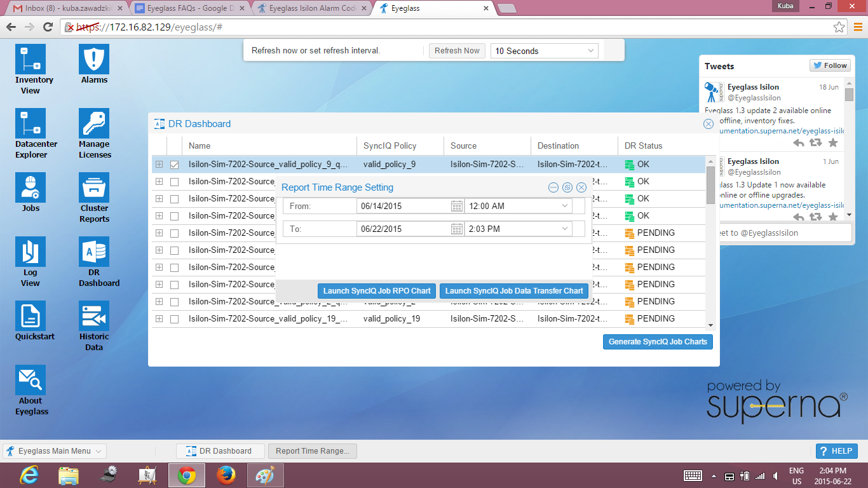Minimize the Report Time Range Setting dialog
Screen dimensions: 868x488
553,187
